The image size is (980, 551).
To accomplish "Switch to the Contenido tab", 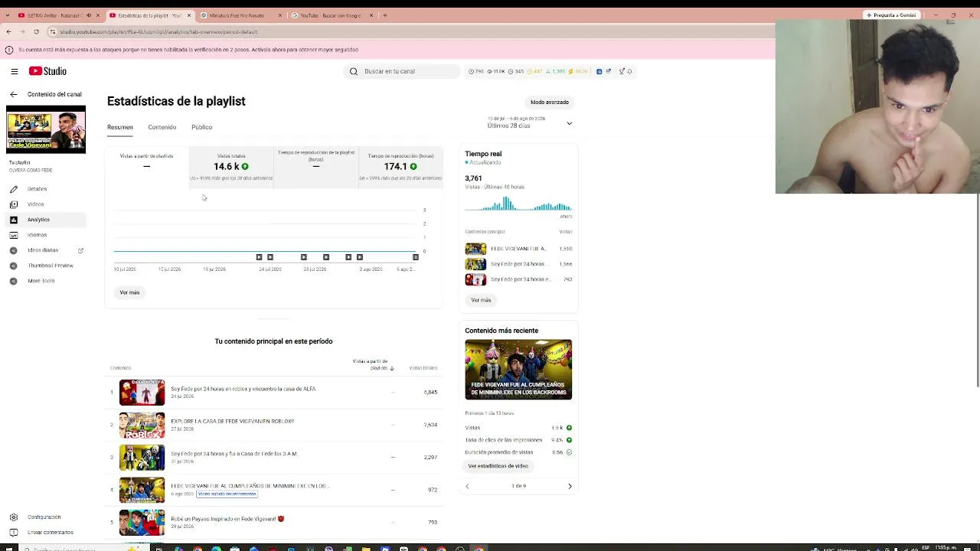I will click(162, 127).
